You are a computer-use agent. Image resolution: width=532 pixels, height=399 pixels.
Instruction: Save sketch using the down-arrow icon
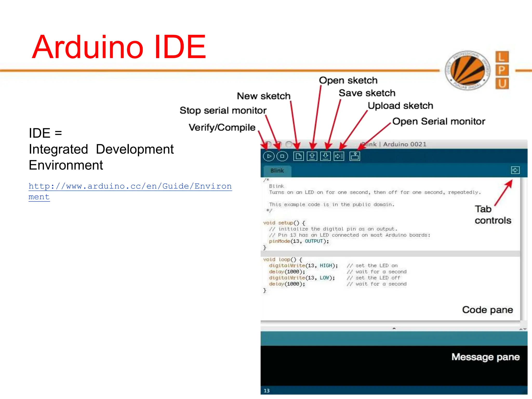pos(325,156)
